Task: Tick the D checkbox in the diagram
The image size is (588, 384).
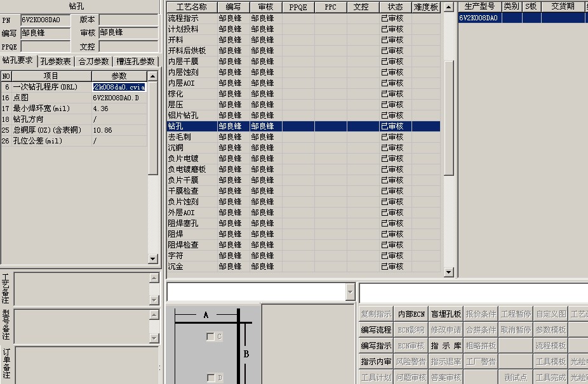Action: (211, 378)
